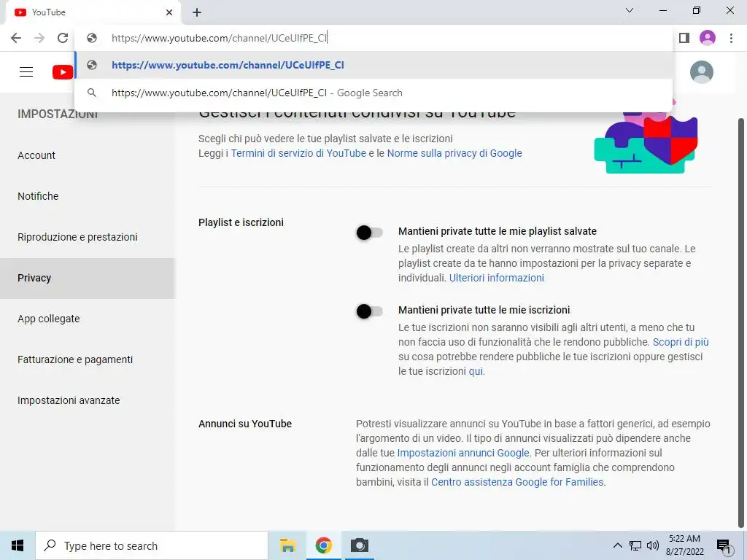Click the YouTube logo icon
The image size is (747, 560).
click(x=63, y=72)
